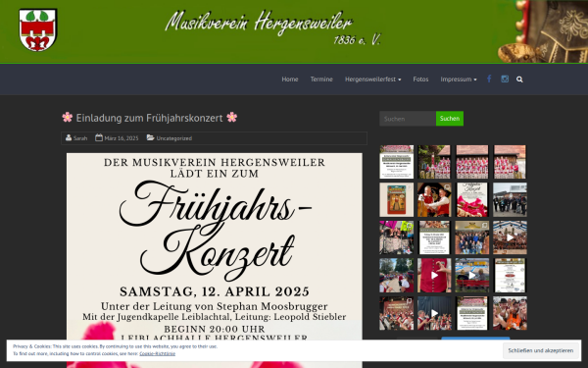This screenshot has width=588, height=368.
Task: Click the Cookie-Richtlinie link
Action: [x=157, y=353]
